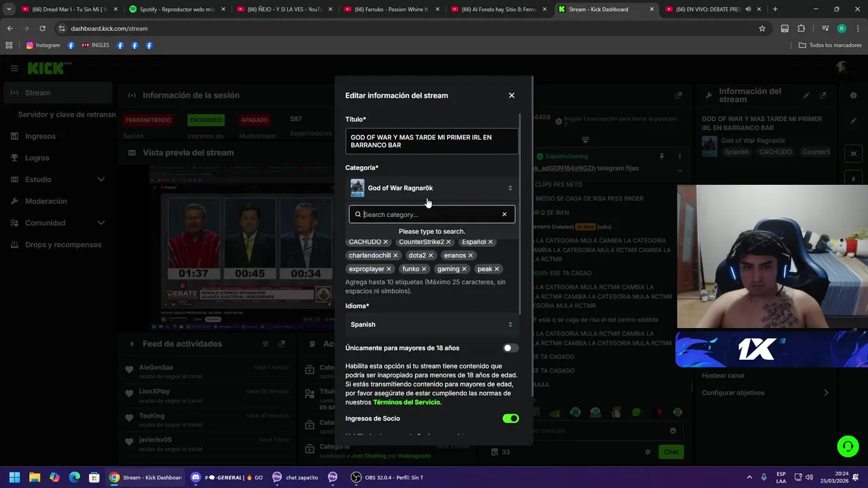868x488 pixels.
Task: Open Moderación in the sidebar
Action: [x=57, y=201]
